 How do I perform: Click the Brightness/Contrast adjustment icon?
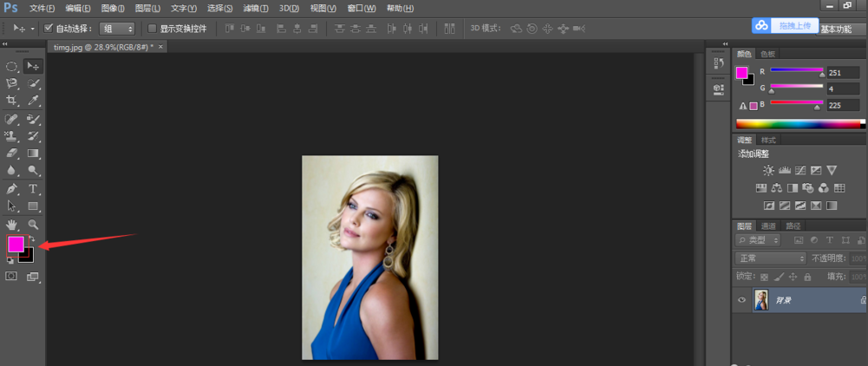point(768,171)
